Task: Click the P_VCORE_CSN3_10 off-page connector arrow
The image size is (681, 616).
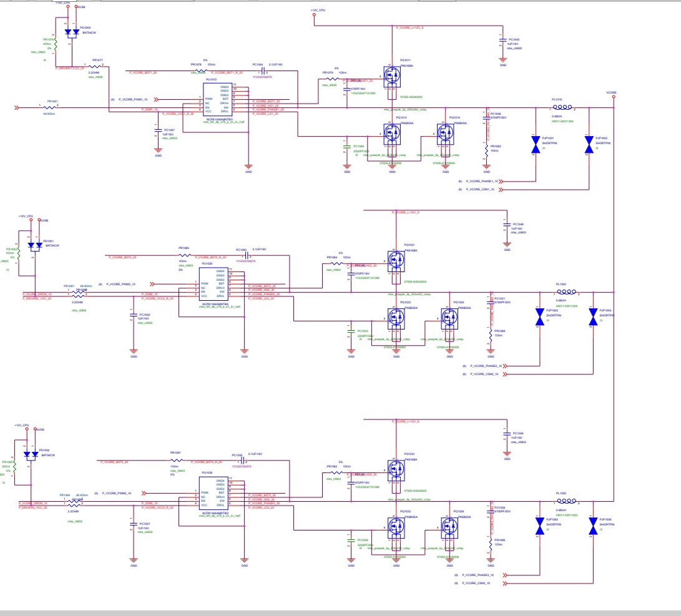Action: pos(505,584)
